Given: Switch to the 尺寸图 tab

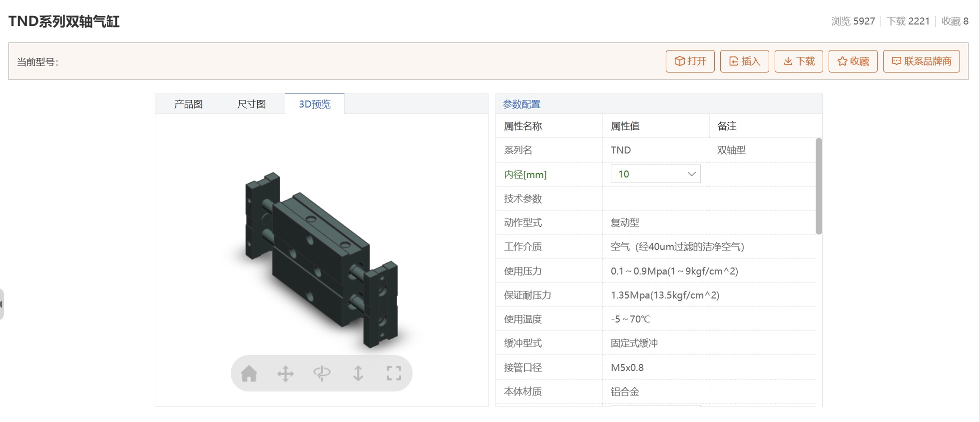Looking at the screenshot, I should pyautogui.click(x=251, y=104).
